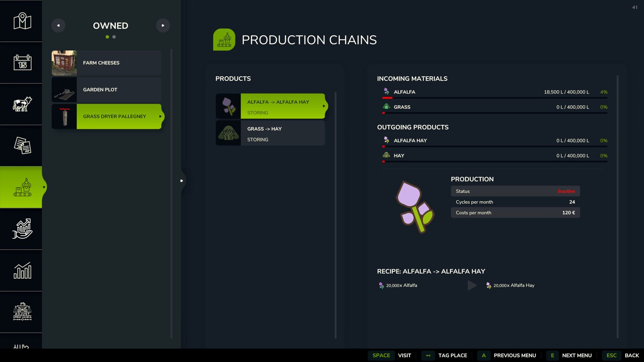Open the statistics bar chart icon
644x362 pixels.
22,270
